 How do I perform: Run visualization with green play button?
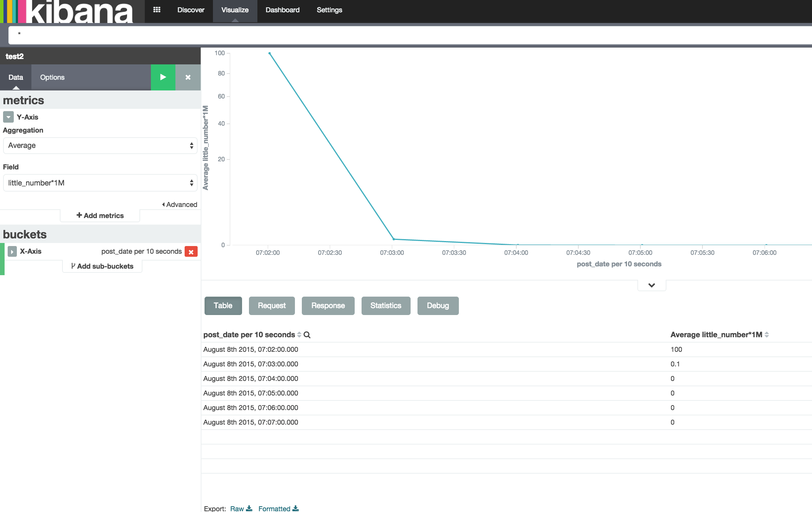163,77
